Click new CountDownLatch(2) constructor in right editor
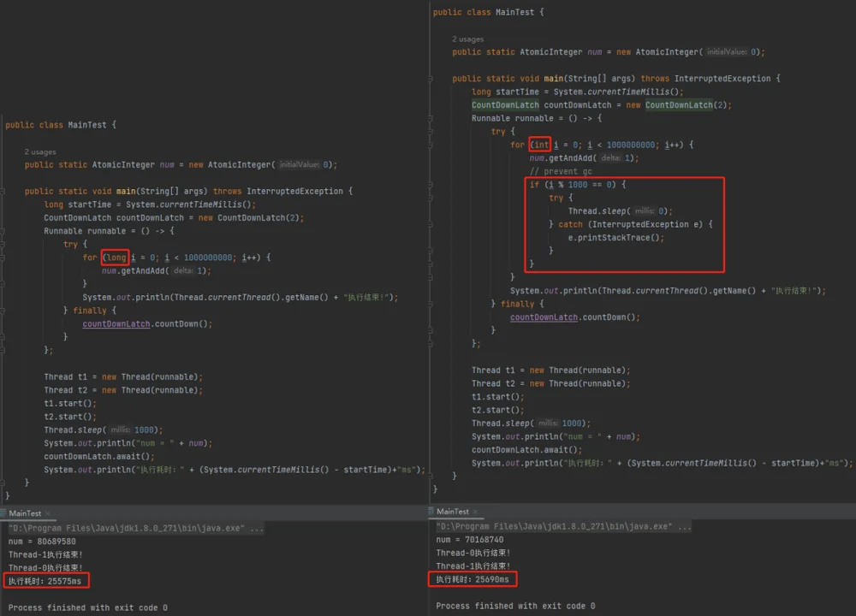This screenshot has width=856, height=616. pos(676,105)
